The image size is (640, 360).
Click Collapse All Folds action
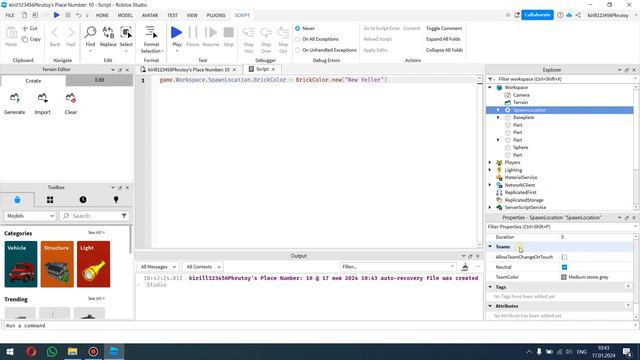point(444,50)
